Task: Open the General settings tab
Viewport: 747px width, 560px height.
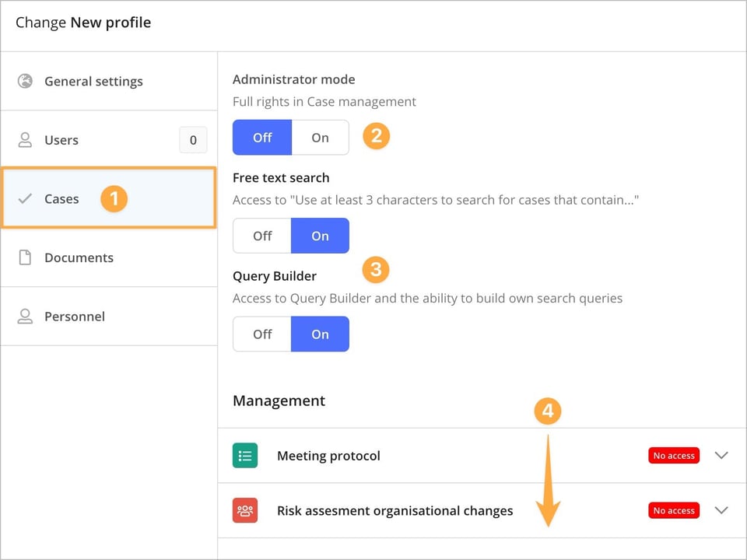Action: [x=109, y=82]
